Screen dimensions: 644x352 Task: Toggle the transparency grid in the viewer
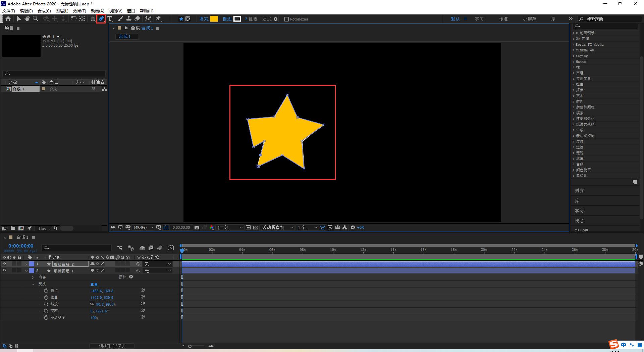(x=256, y=227)
